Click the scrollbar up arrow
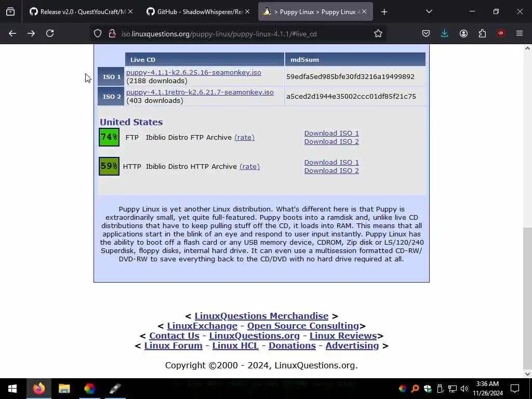 pos(527,48)
